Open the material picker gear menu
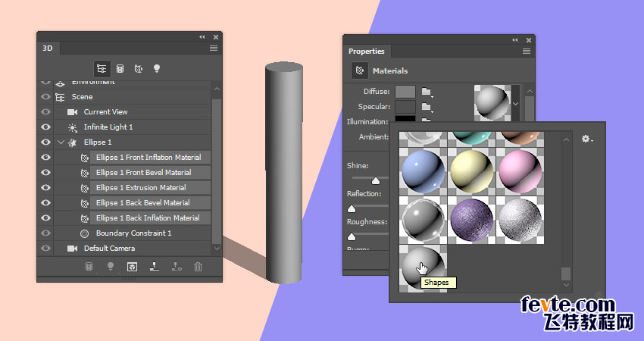 tap(586, 139)
